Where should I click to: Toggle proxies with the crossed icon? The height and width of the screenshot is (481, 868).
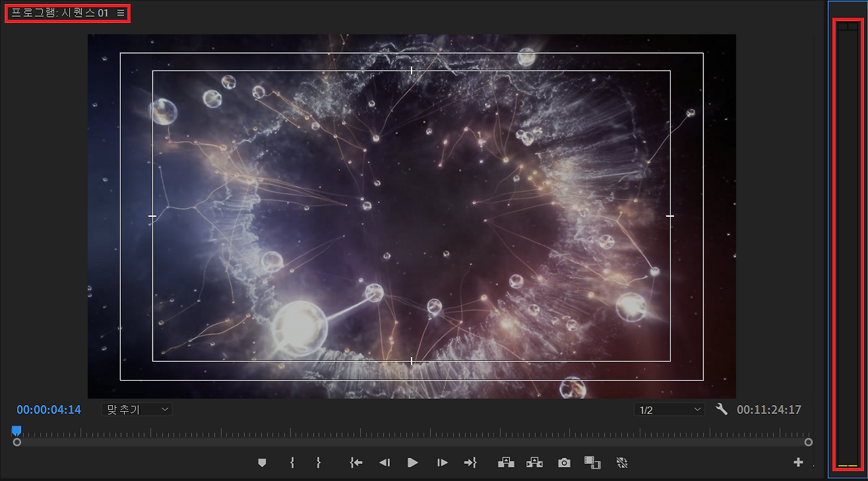(623, 463)
